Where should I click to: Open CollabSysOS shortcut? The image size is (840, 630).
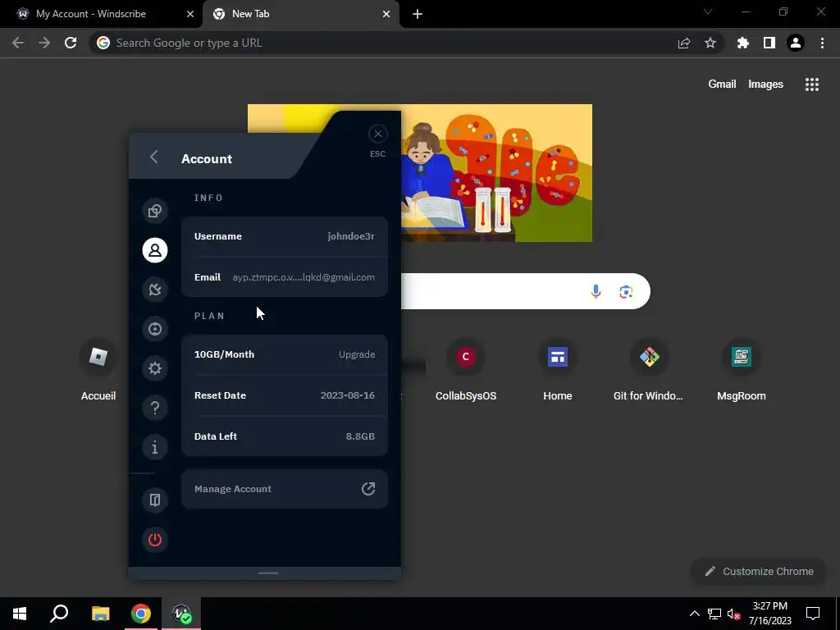[x=466, y=371]
